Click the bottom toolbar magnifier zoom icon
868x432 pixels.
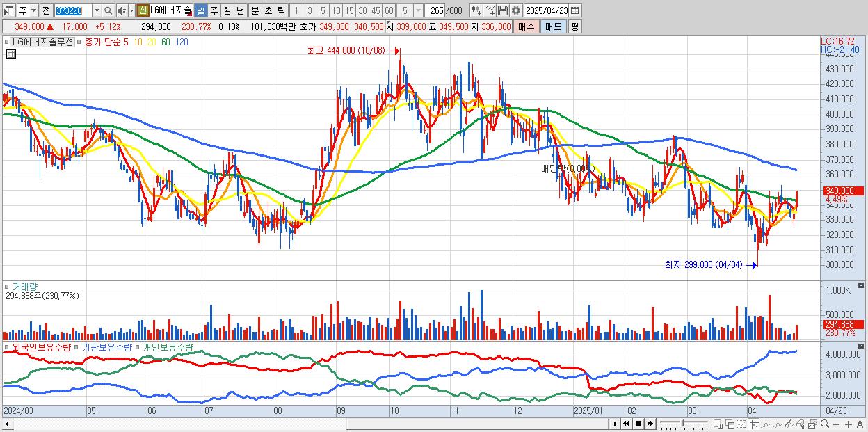tap(824, 424)
